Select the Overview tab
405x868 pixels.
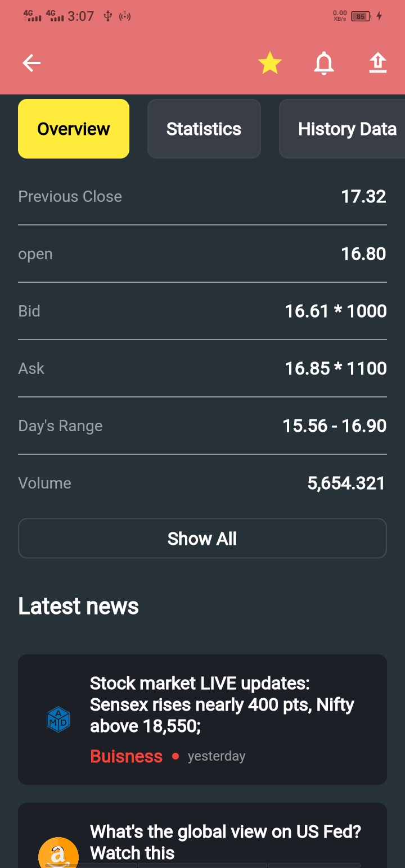coord(74,129)
